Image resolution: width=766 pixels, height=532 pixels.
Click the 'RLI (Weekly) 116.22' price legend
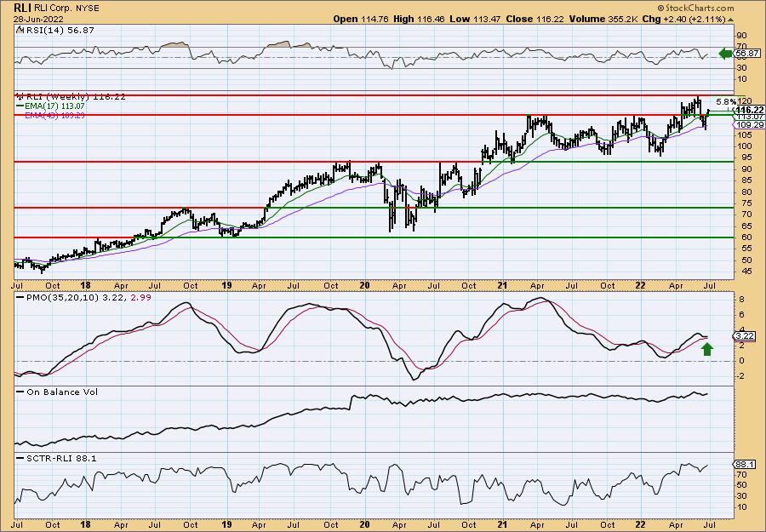71,97
